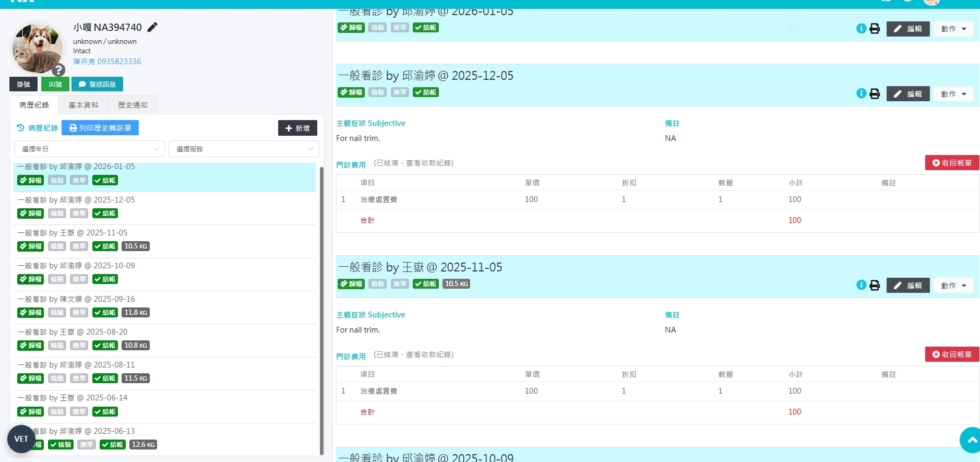Viewport: 980px width, 462px height.
Task: Open the 選擇年份 dropdown
Action: click(x=90, y=149)
